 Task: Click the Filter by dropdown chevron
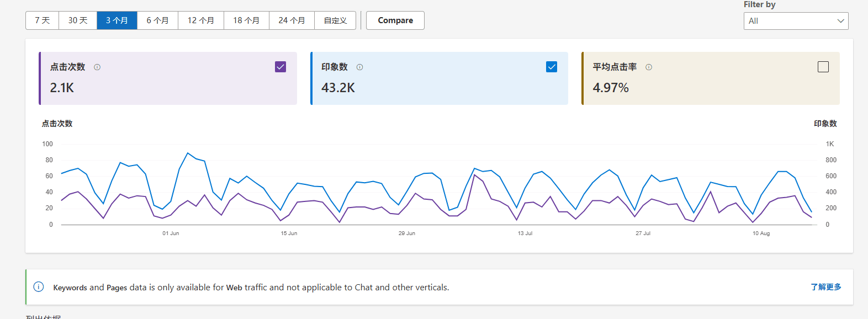pos(840,21)
